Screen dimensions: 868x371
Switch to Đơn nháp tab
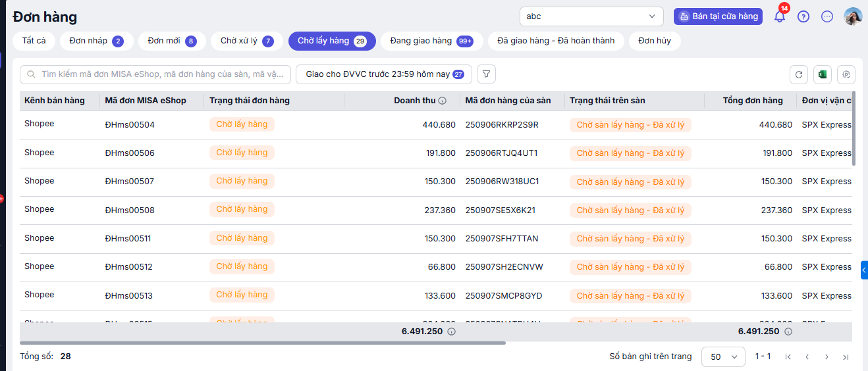[x=97, y=41]
